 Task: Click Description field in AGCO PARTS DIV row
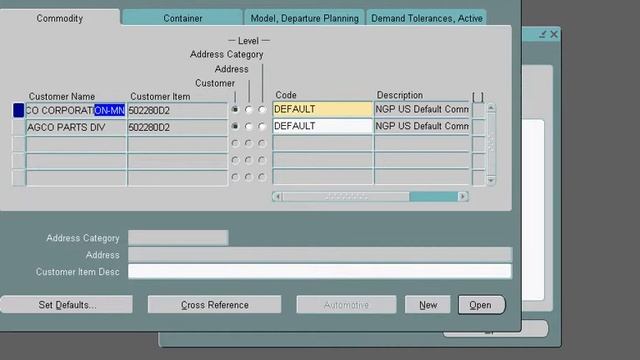point(422,126)
